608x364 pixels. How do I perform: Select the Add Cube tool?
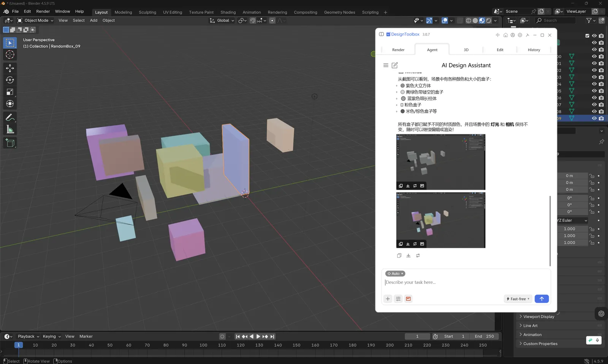point(10,143)
